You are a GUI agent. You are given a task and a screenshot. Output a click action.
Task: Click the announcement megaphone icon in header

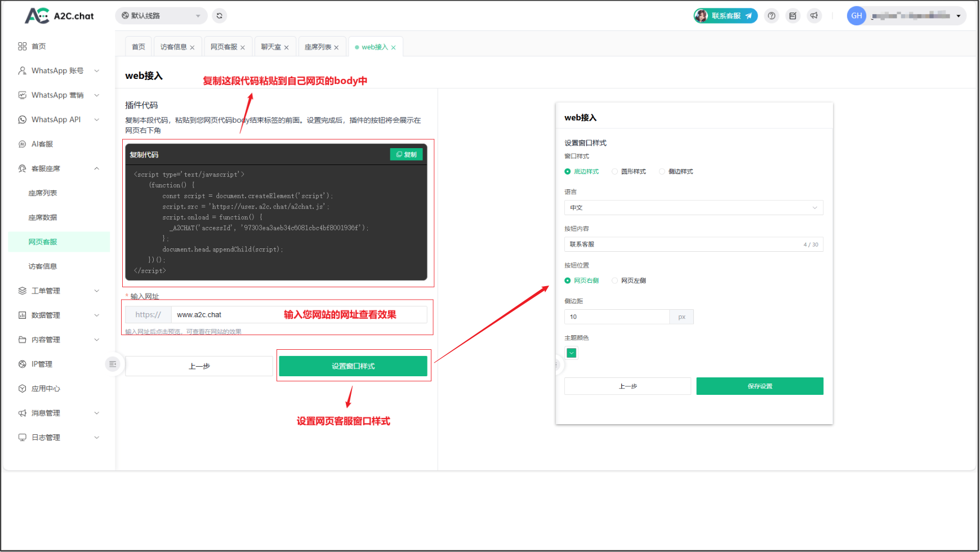(814, 16)
